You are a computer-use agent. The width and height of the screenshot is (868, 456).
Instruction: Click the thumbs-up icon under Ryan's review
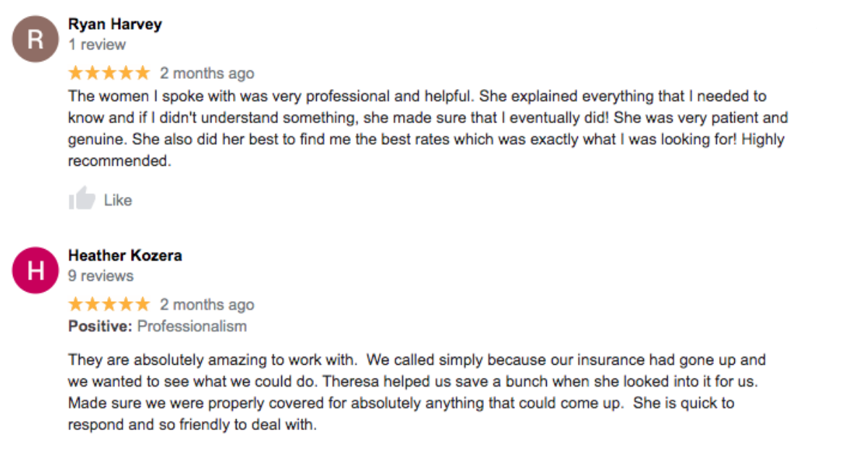82,199
